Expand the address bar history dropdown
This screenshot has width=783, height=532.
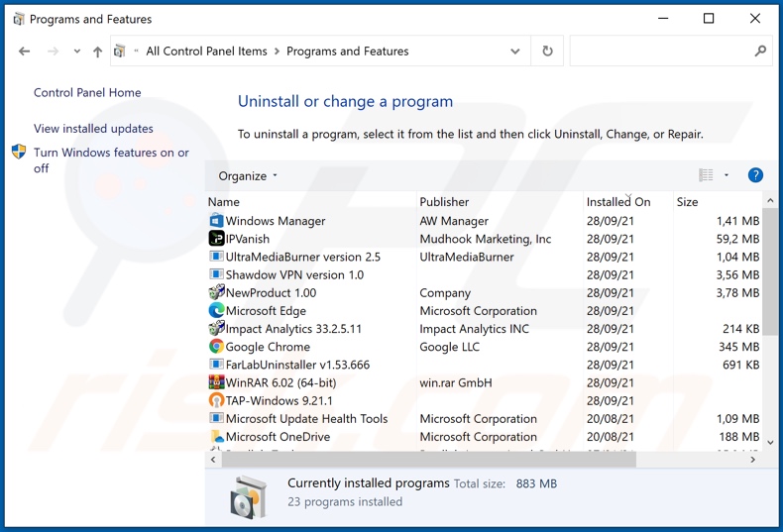[514, 52]
